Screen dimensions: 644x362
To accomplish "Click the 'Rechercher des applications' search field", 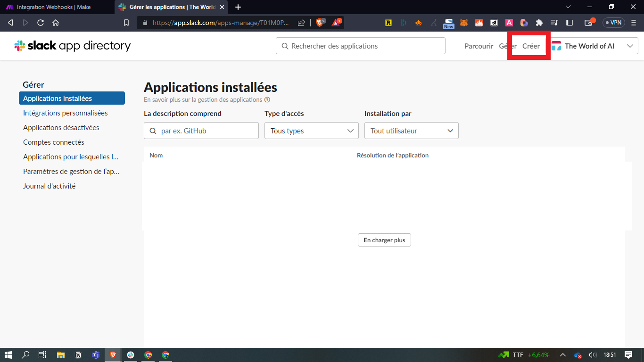I will click(x=361, y=46).
